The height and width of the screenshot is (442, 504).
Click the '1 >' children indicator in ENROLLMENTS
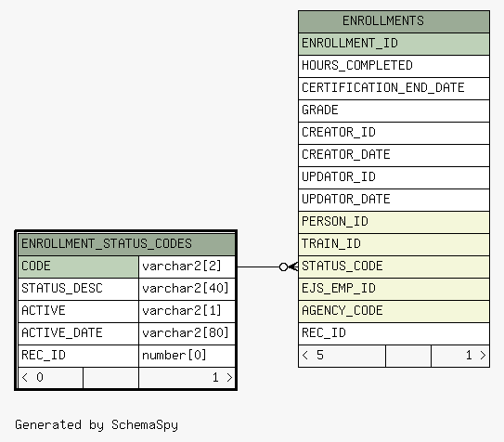click(x=460, y=356)
